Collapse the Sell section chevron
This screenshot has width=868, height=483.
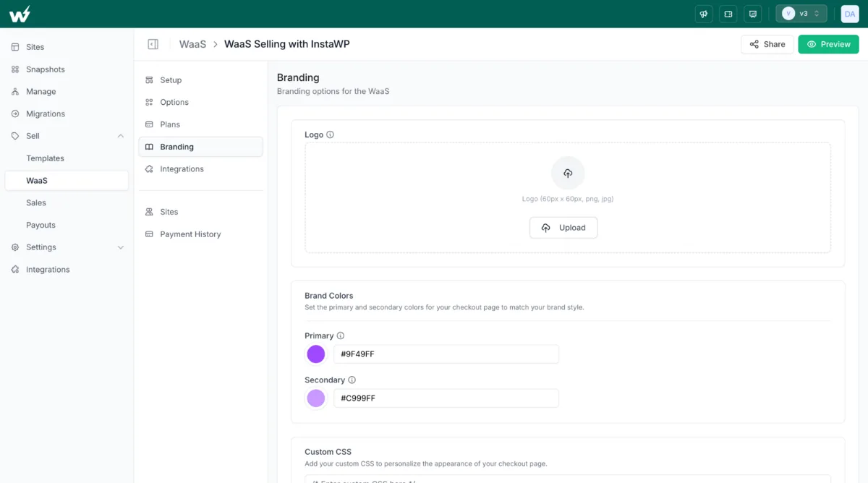pyautogui.click(x=121, y=136)
